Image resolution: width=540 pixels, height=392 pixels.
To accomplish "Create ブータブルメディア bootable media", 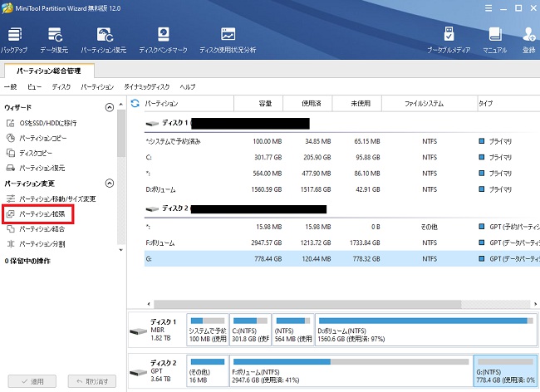I will (449, 40).
